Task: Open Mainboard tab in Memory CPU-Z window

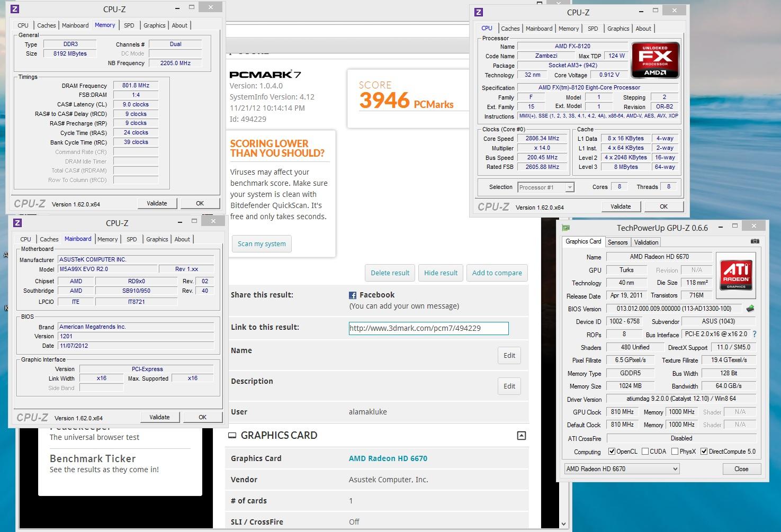Action: pos(75,25)
